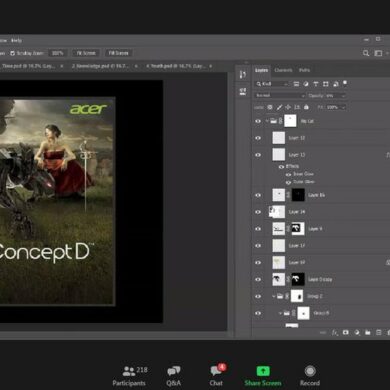Toggle link on topmost group mask
This screenshot has width=390, height=390.
pyautogui.click(x=280, y=121)
